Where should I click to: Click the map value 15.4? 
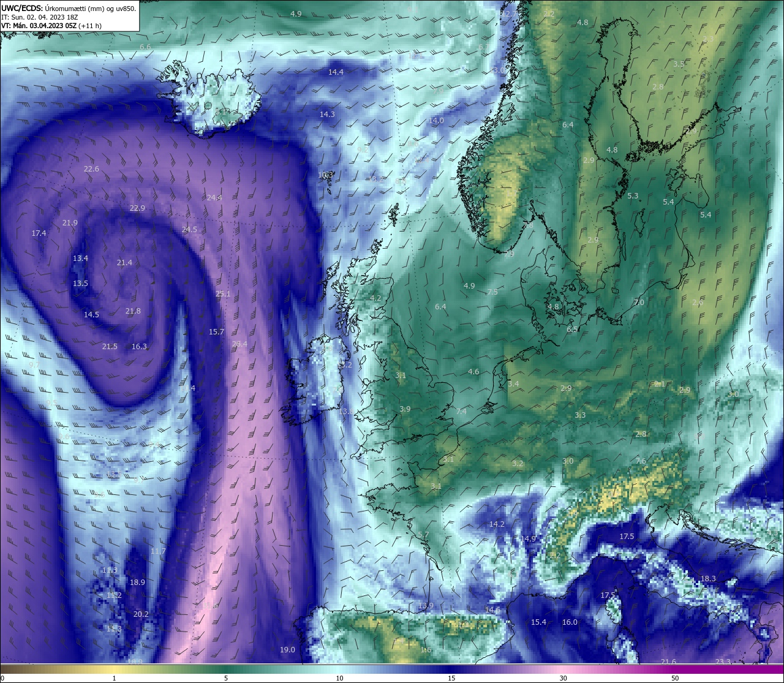click(x=538, y=622)
